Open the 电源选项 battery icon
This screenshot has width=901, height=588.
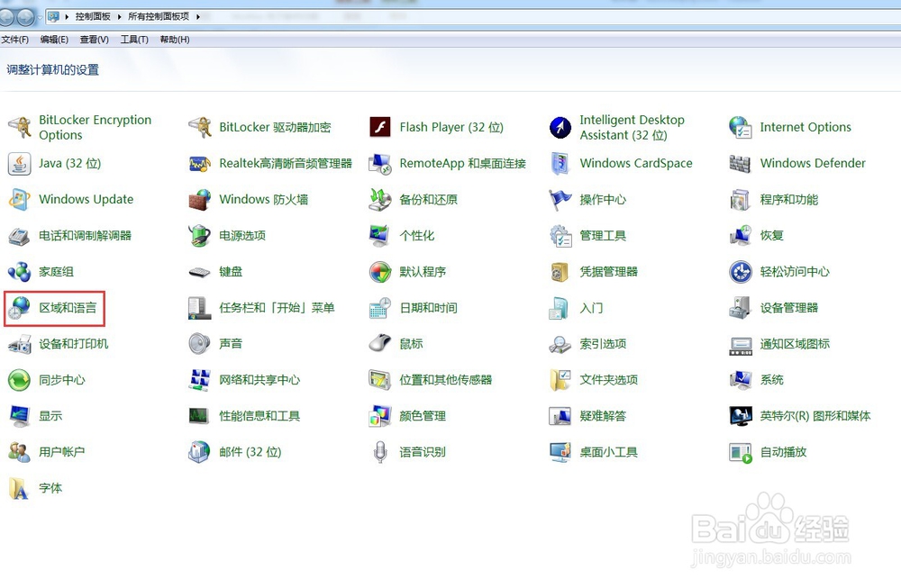tap(200, 235)
